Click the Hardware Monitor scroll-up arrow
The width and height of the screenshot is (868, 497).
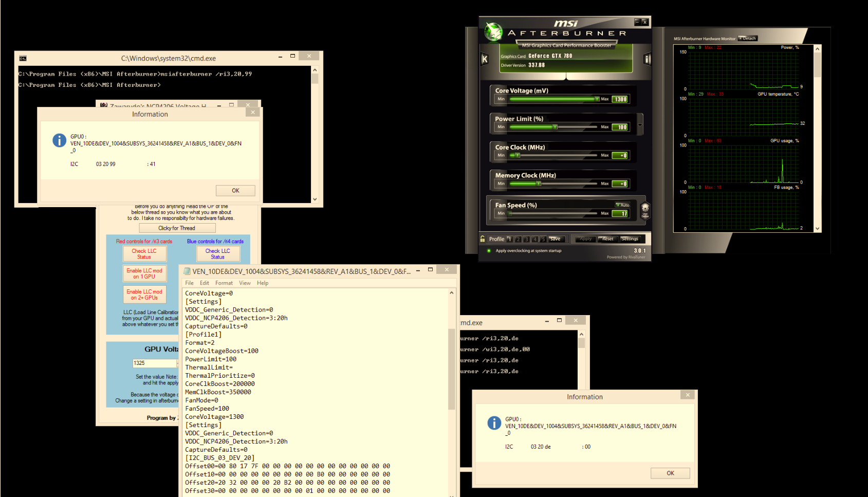(x=817, y=48)
